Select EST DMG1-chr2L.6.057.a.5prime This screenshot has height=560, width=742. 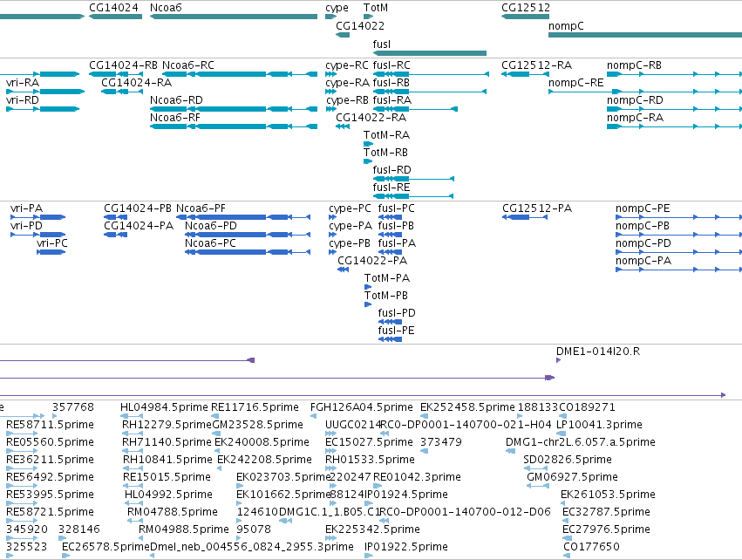pyautogui.click(x=511, y=451)
